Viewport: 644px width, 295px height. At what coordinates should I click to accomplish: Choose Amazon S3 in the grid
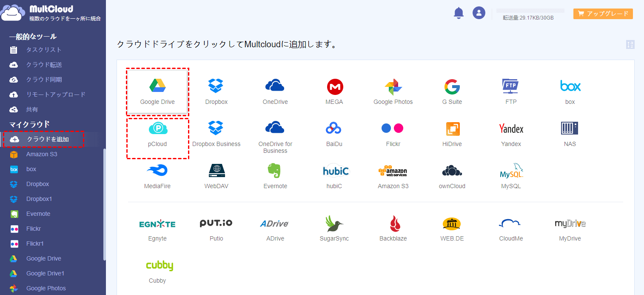point(393,177)
